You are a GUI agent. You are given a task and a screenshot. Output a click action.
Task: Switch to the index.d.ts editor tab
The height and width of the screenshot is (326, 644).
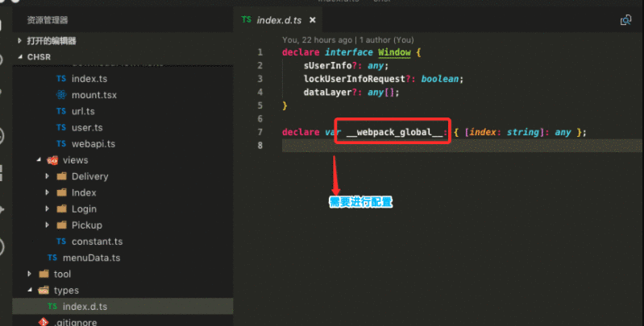(x=277, y=19)
